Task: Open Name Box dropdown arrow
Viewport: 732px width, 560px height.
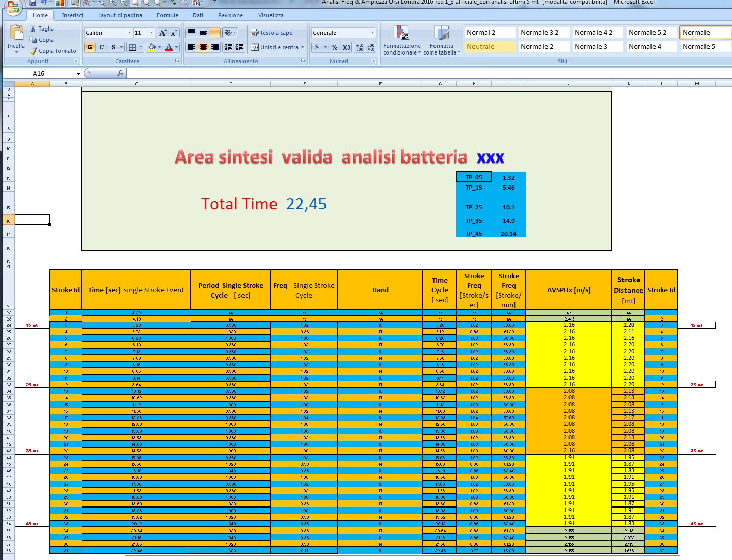Action: coord(78,73)
